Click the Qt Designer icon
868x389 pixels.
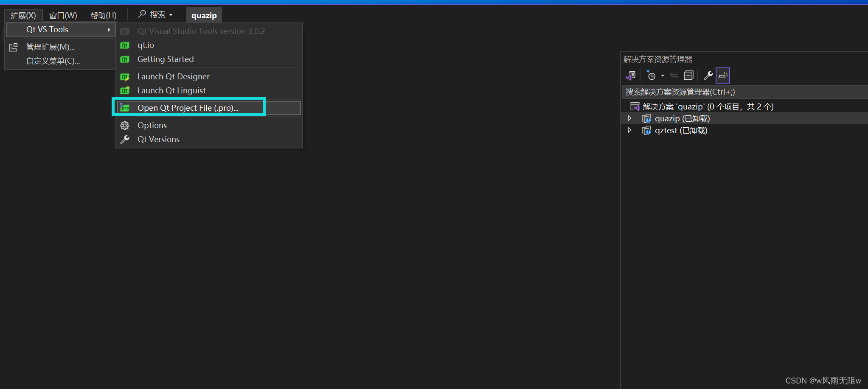(x=125, y=77)
